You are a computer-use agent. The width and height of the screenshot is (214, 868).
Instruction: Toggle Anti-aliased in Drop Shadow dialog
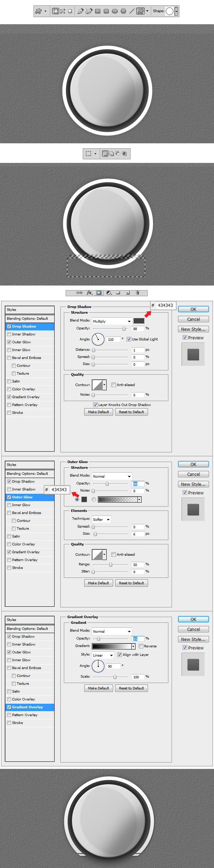tap(113, 385)
